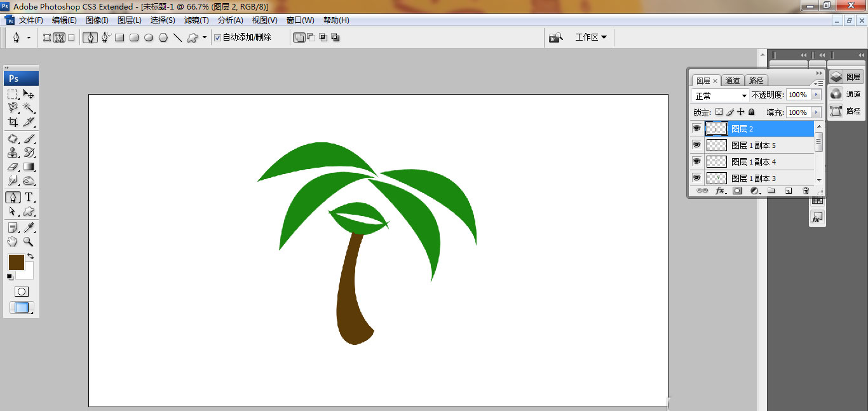Switch to the 通道 tab

[733, 81]
